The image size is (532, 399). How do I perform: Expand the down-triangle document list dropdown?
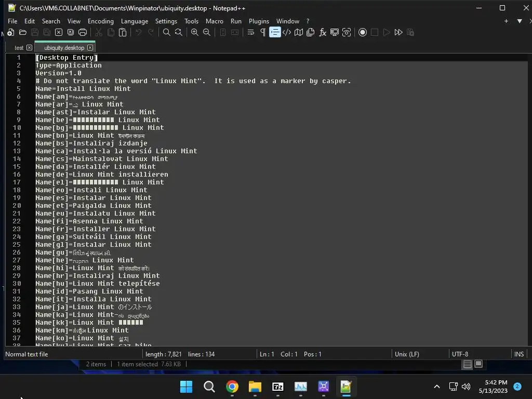click(520, 21)
